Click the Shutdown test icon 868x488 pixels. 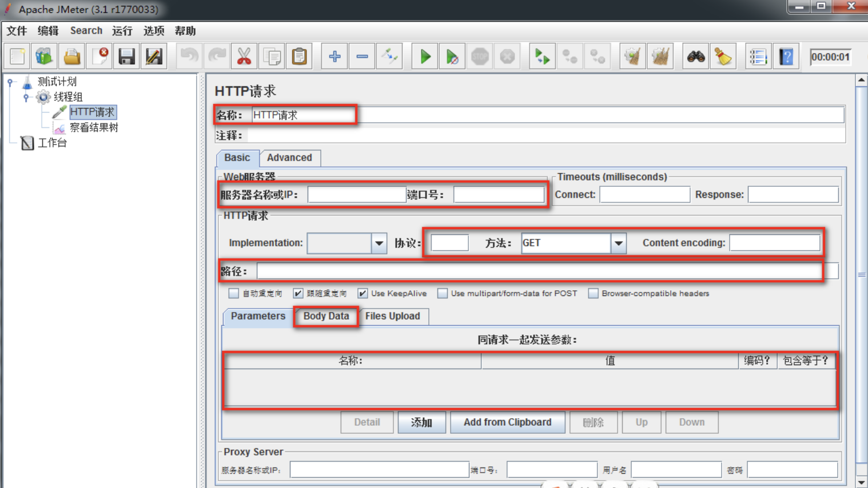pyautogui.click(x=507, y=57)
